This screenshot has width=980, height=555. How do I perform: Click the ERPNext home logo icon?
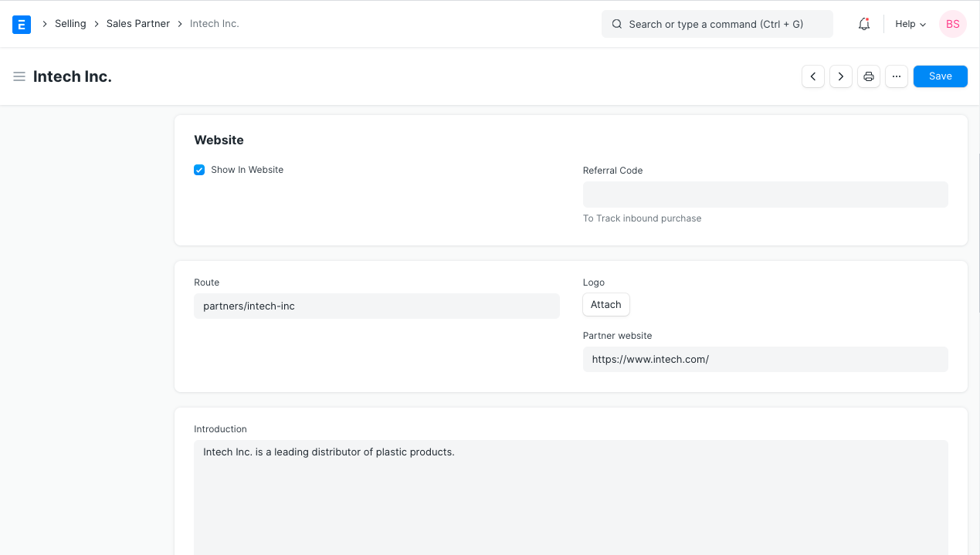point(22,24)
